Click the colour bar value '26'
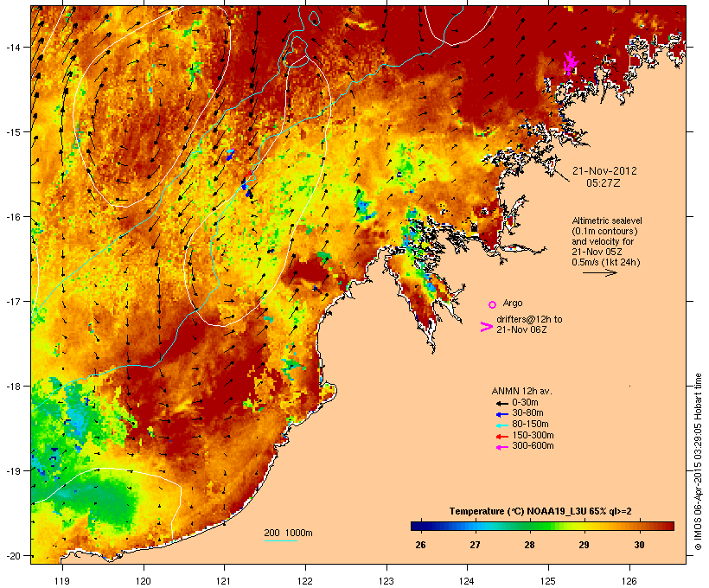The height and width of the screenshot is (588, 709). (x=420, y=545)
